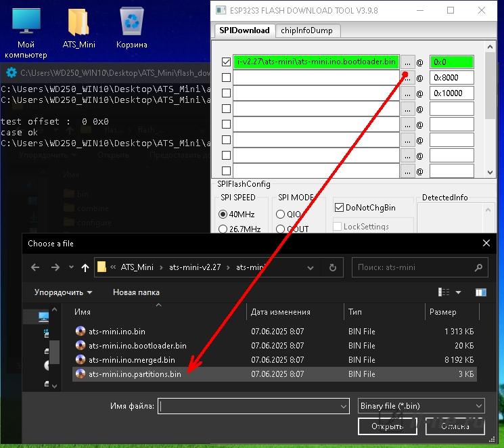Image resolution: width=504 pixels, height=448 pixels.
Task: Click ats-mini.ino.merged.bin file icon
Action: click(x=81, y=359)
